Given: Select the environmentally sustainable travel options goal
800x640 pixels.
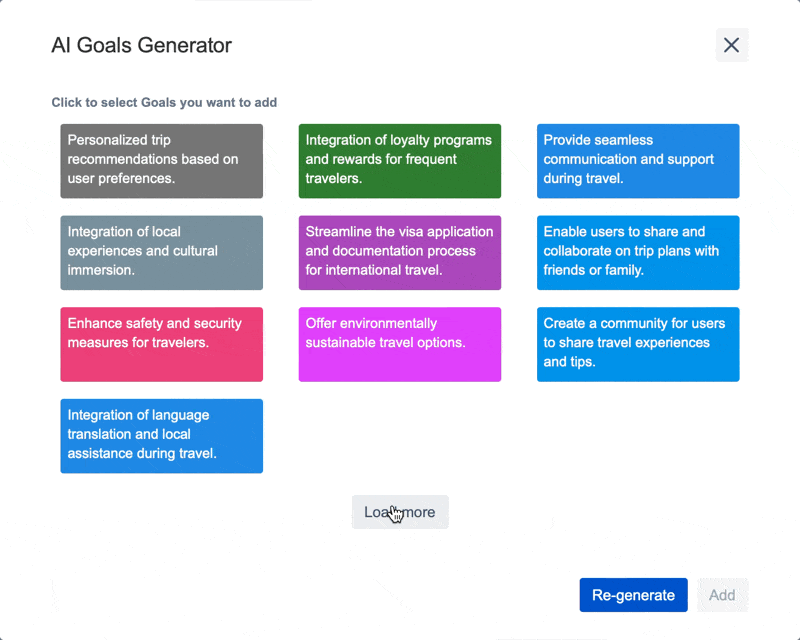Looking at the screenshot, I should click(399, 344).
